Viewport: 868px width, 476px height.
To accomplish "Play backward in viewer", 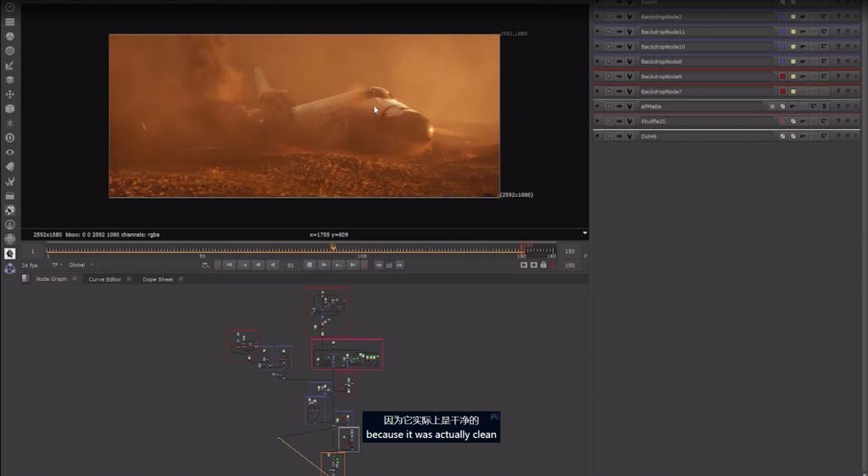I will (x=273, y=265).
